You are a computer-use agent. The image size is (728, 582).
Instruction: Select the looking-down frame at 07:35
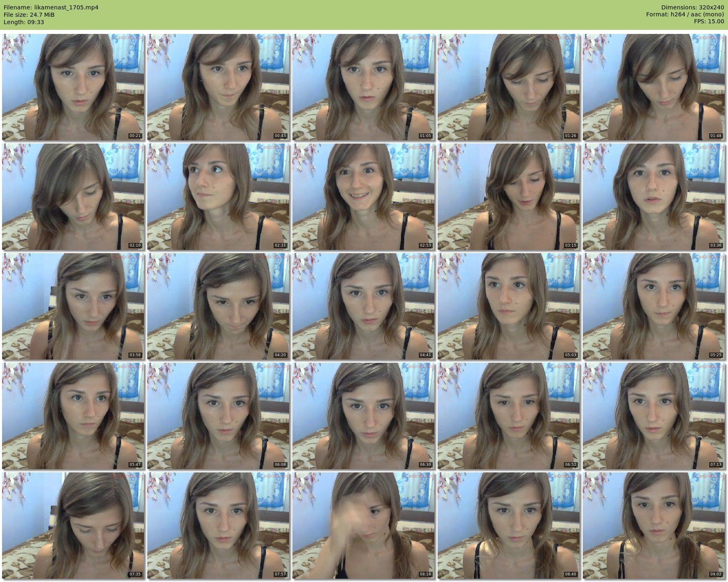[73, 526]
